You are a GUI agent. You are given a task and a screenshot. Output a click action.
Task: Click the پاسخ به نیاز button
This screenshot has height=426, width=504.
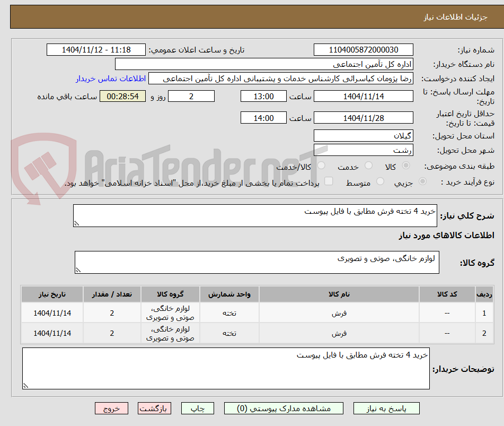pos(386,408)
